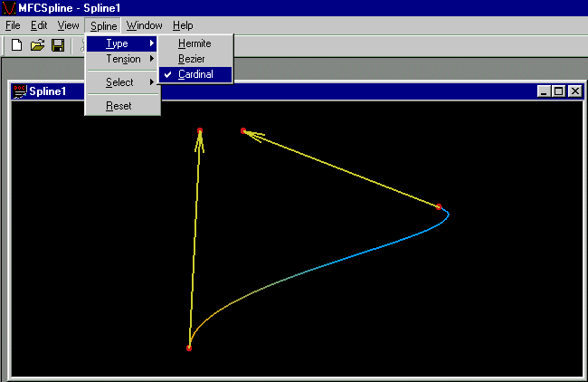Close the Spline1 child window
The width and height of the screenshot is (588, 382).
pos(573,91)
